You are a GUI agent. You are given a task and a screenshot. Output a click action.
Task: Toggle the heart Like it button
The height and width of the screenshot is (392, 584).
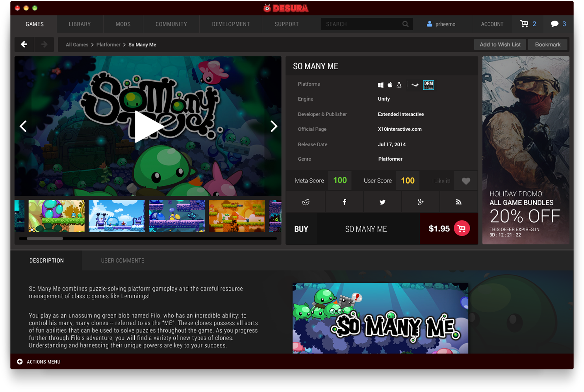click(466, 181)
